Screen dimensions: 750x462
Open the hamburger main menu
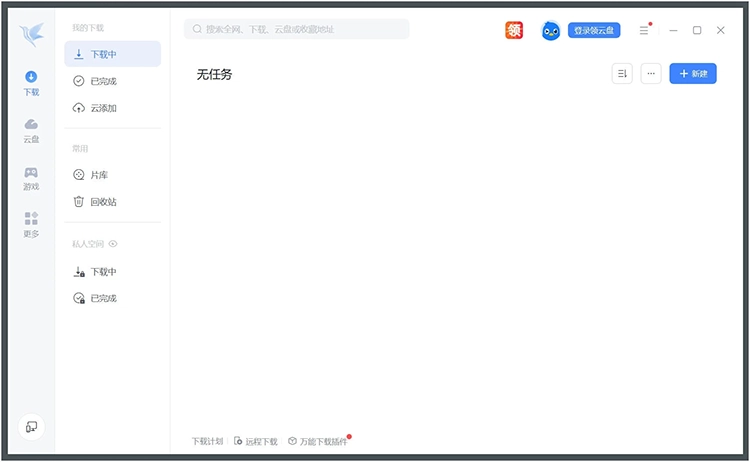pos(645,31)
